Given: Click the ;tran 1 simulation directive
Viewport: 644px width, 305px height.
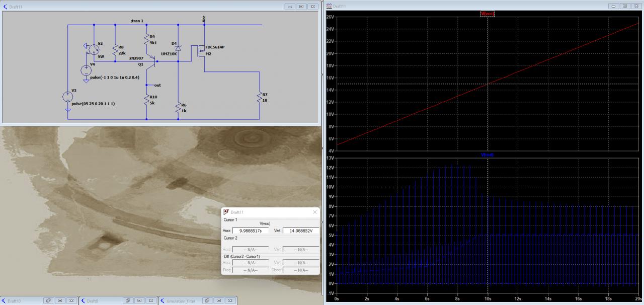Looking at the screenshot, I should click(136, 21).
